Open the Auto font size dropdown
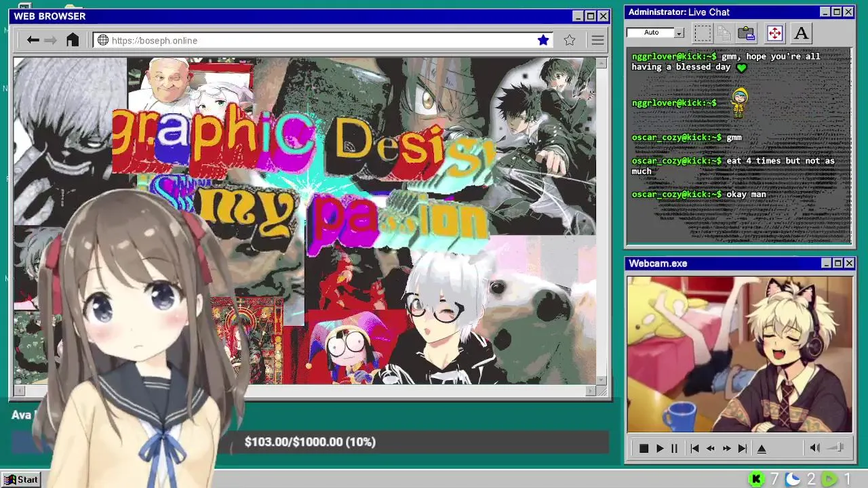Viewport: 868px width, 488px height. (x=679, y=33)
